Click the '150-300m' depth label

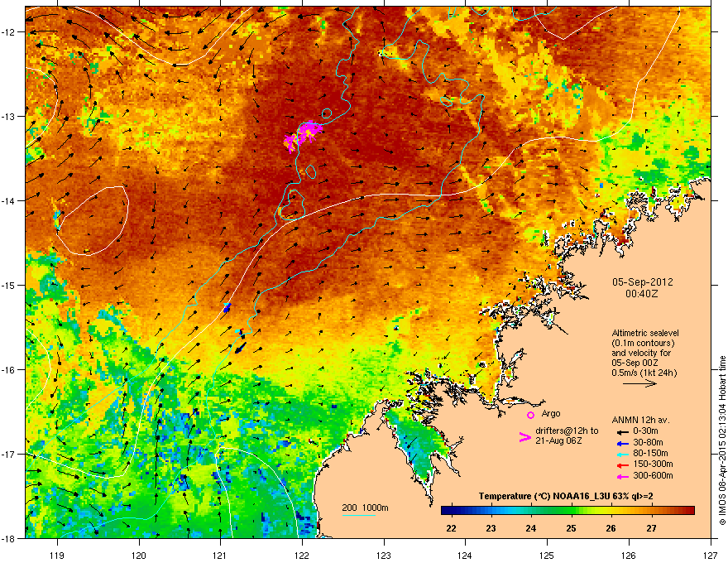653,464
